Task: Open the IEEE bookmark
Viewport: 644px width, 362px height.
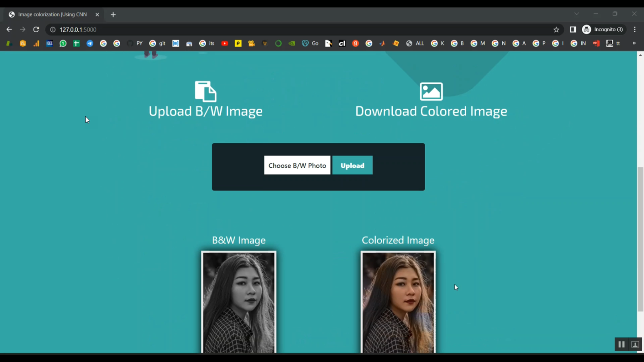Action: 49,43
